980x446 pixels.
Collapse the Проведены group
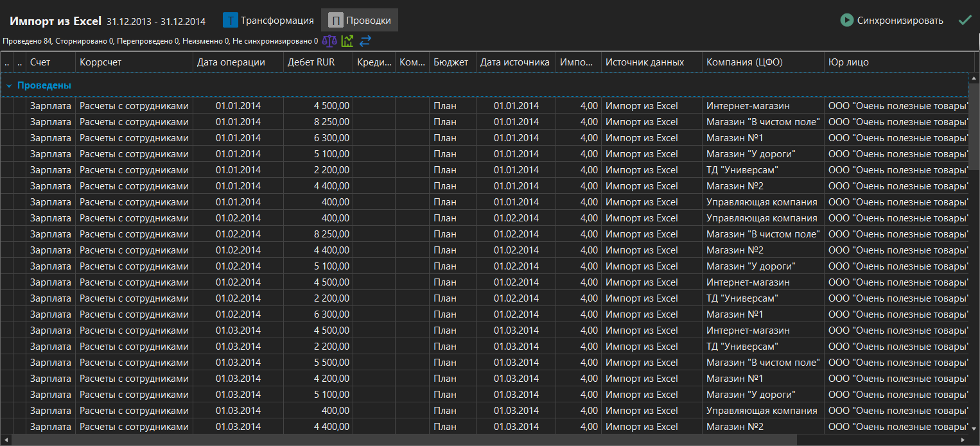(10, 85)
